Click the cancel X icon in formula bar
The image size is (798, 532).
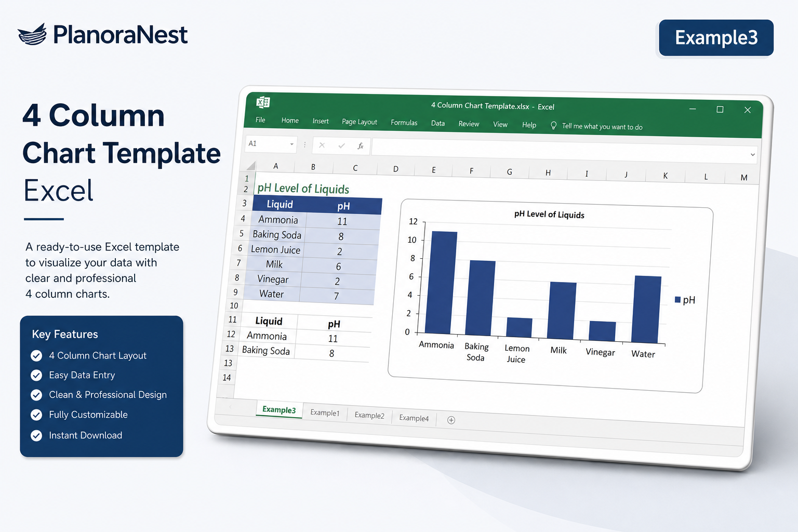tap(322, 145)
